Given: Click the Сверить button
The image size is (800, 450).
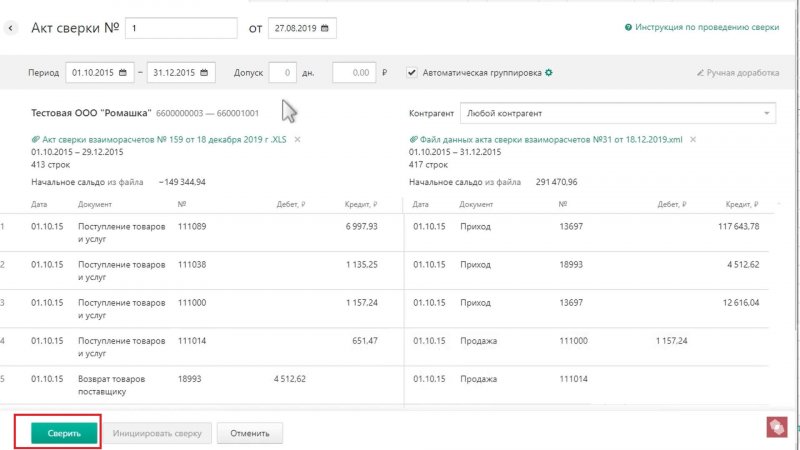Looking at the screenshot, I should [63, 433].
